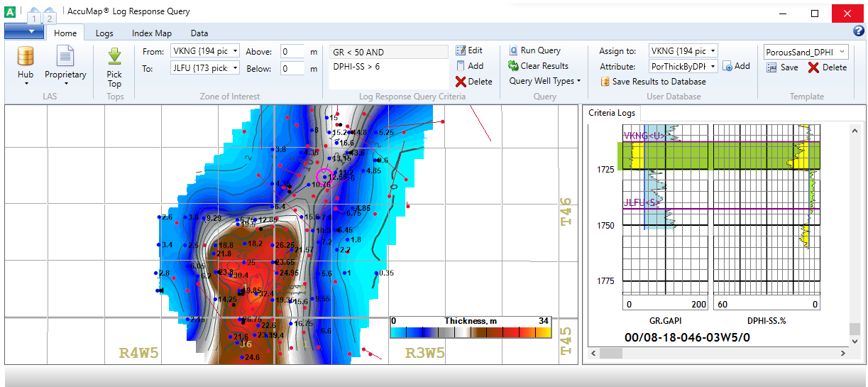Image resolution: width=868 pixels, height=387 pixels.
Task: Open the Hub LAS database icon
Action: (26, 56)
